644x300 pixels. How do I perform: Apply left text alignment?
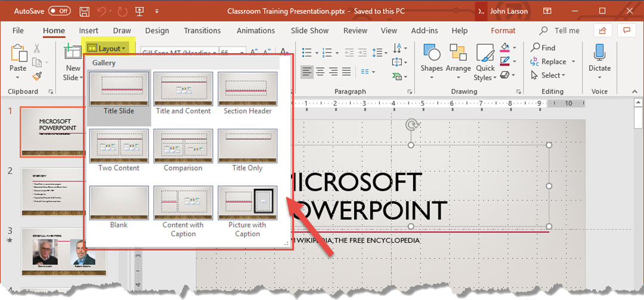click(x=307, y=72)
